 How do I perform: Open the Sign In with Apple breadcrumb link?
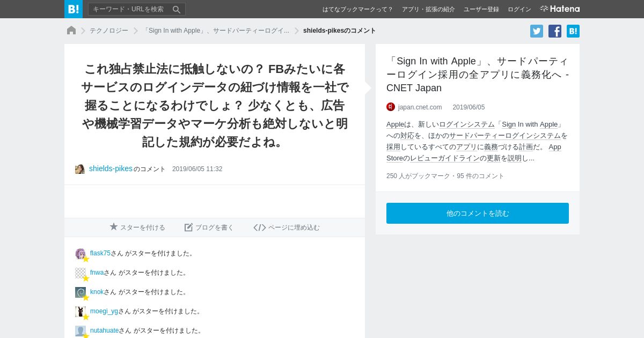point(215,31)
